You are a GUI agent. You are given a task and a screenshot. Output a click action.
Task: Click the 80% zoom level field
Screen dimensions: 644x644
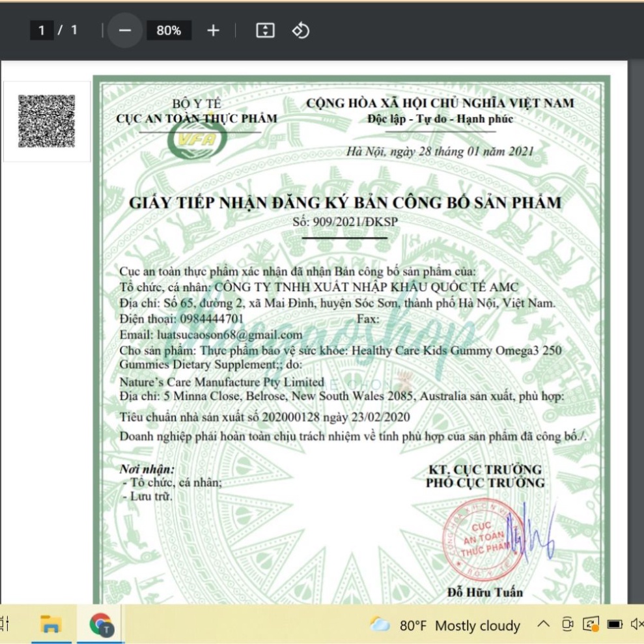(x=169, y=31)
